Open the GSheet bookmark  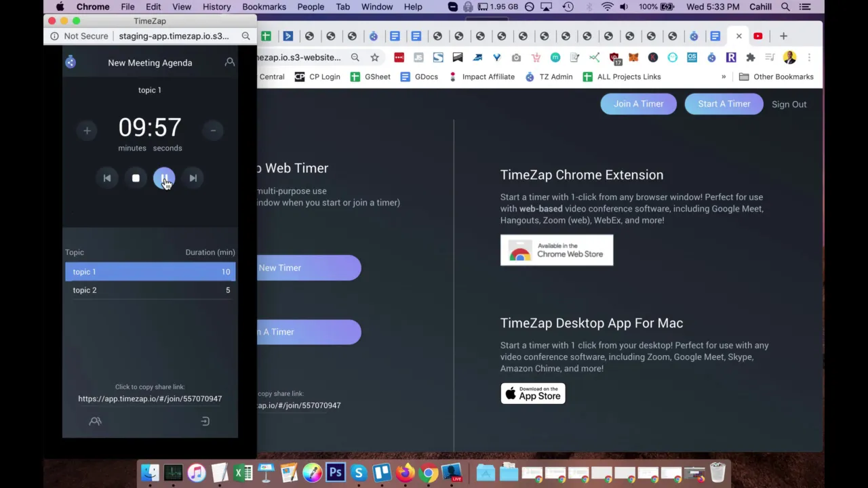coord(370,77)
